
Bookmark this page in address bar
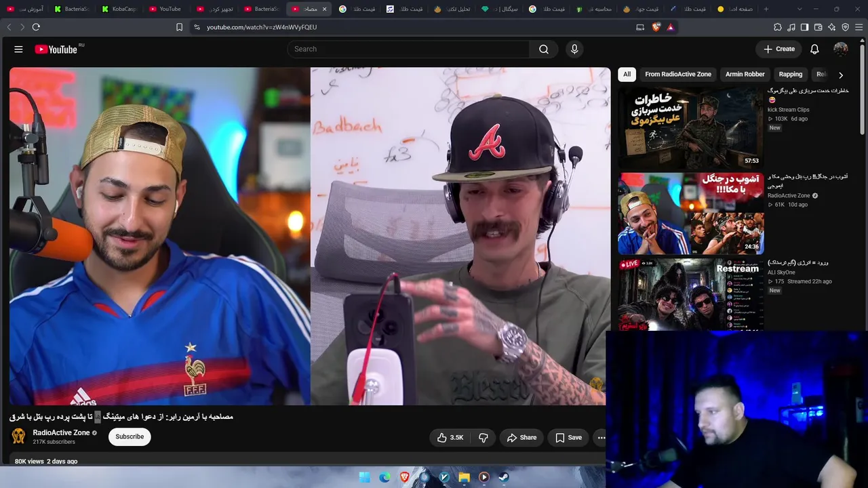coord(179,27)
